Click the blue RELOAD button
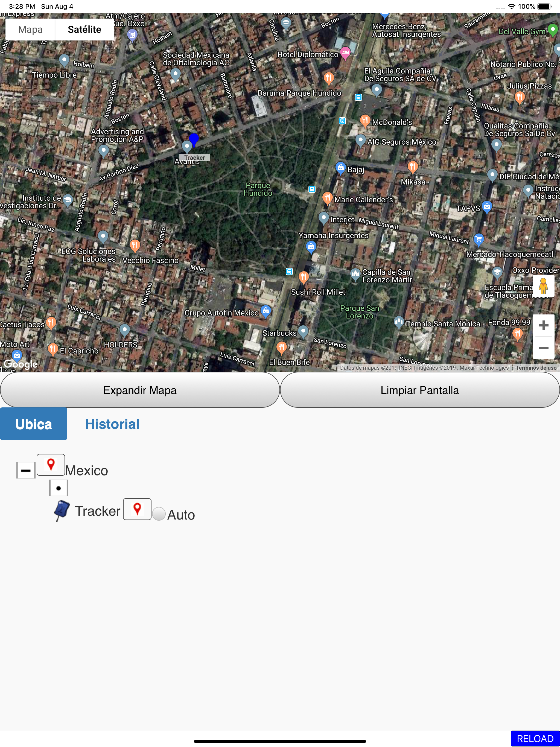The height and width of the screenshot is (747, 560). tap(535, 739)
